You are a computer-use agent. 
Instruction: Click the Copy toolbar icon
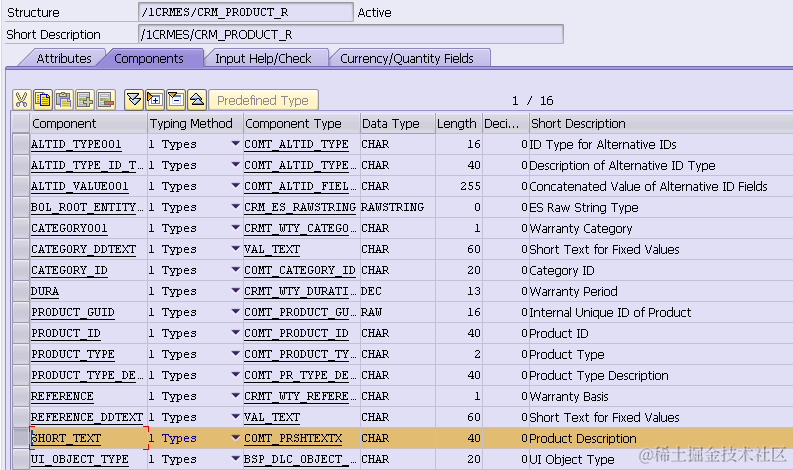pyautogui.click(x=42, y=100)
